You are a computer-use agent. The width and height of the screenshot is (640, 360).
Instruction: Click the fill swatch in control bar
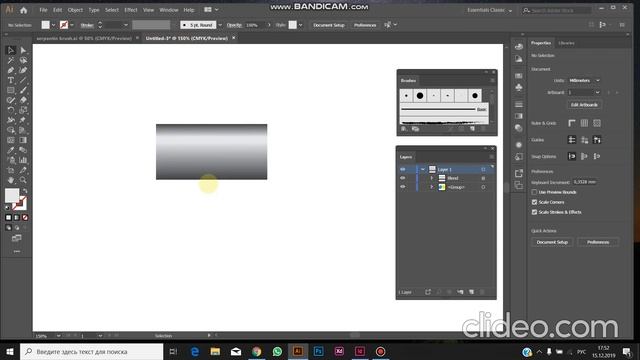45,25
